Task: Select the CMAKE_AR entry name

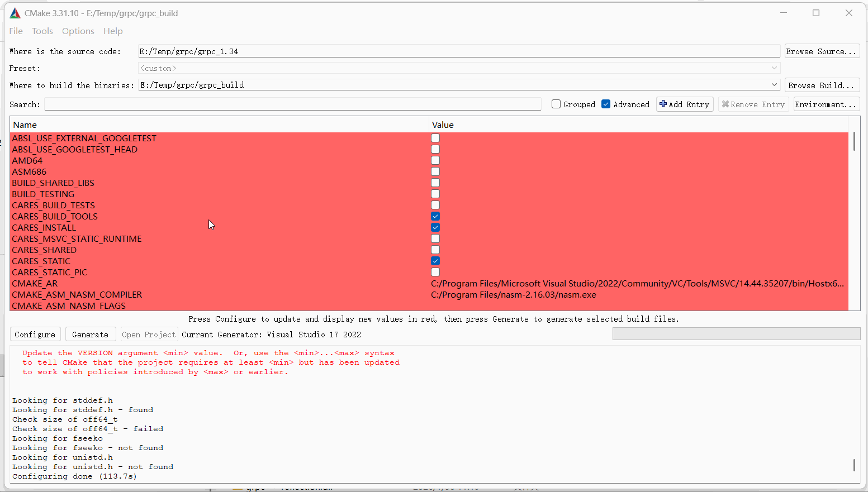Action: click(35, 283)
